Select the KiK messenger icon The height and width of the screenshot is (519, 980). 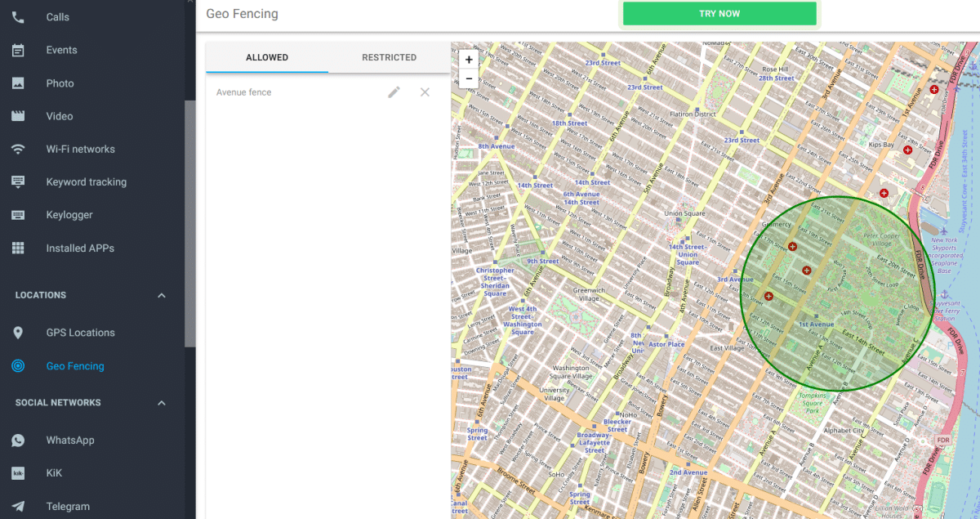[18, 472]
